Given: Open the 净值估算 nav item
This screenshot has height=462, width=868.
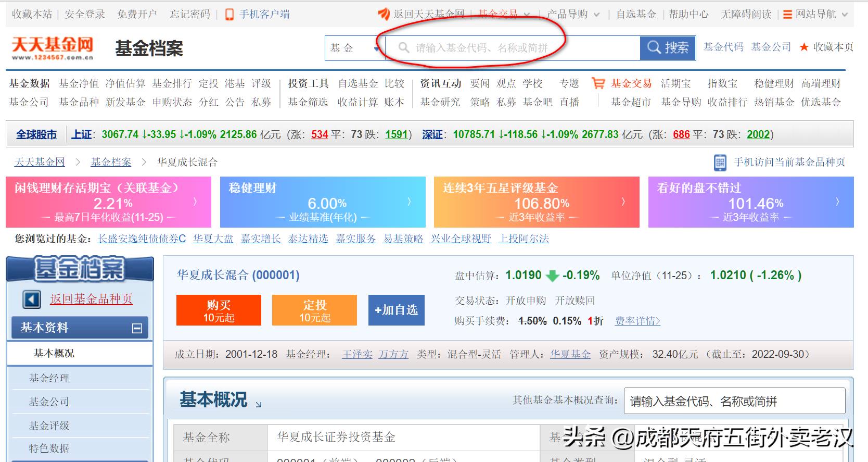Looking at the screenshot, I should 125,83.
